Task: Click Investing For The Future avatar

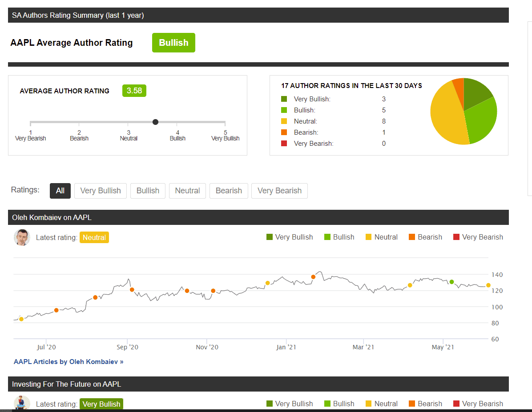Action: point(22,403)
